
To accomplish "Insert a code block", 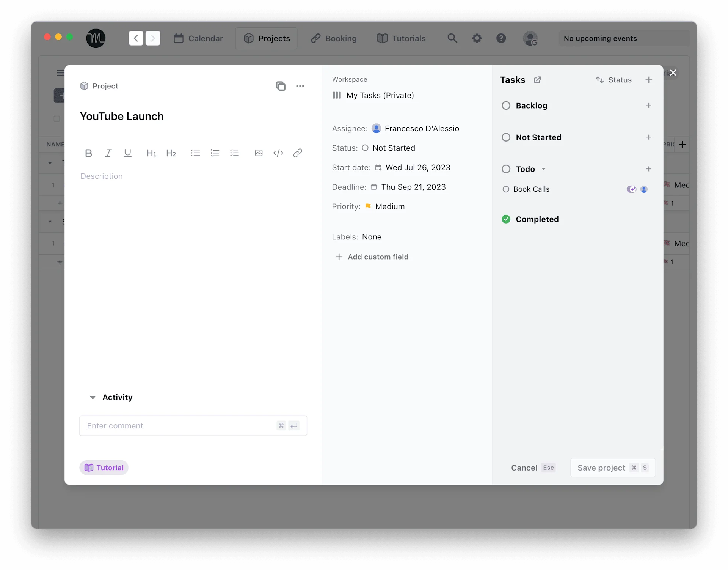I will pyautogui.click(x=278, y=153).
